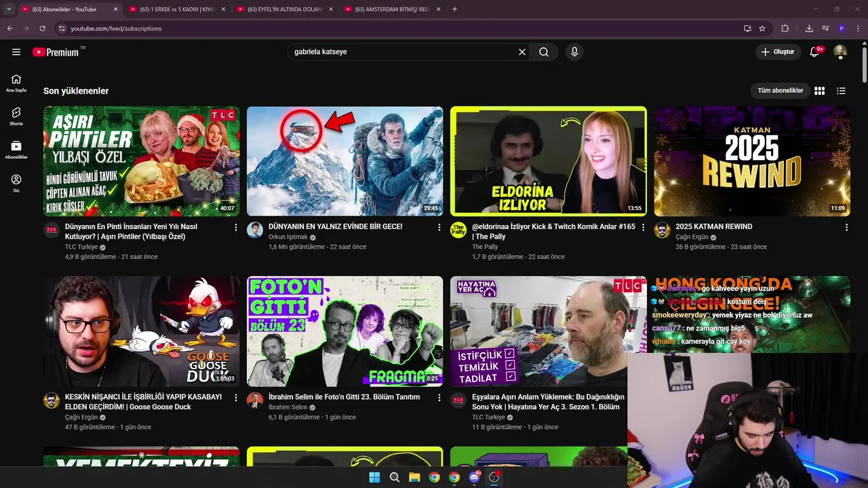Screen dimensions: 868x488
Task: Open Orkun Işıtmak channel link
Action: point(288,238)
